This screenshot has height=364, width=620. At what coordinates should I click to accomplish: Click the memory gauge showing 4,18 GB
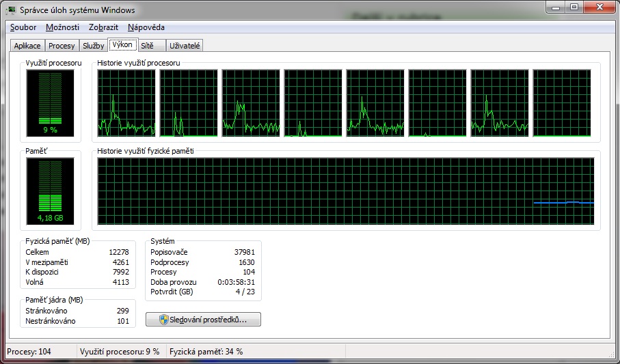(50, 191)
